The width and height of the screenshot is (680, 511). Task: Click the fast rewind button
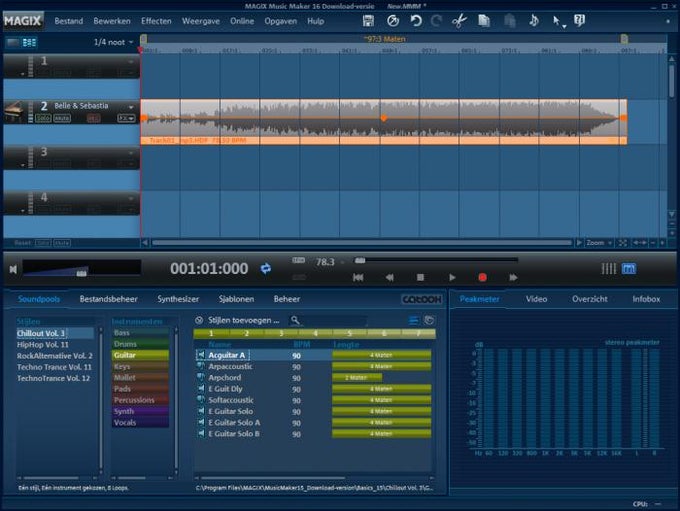point(389,278)
